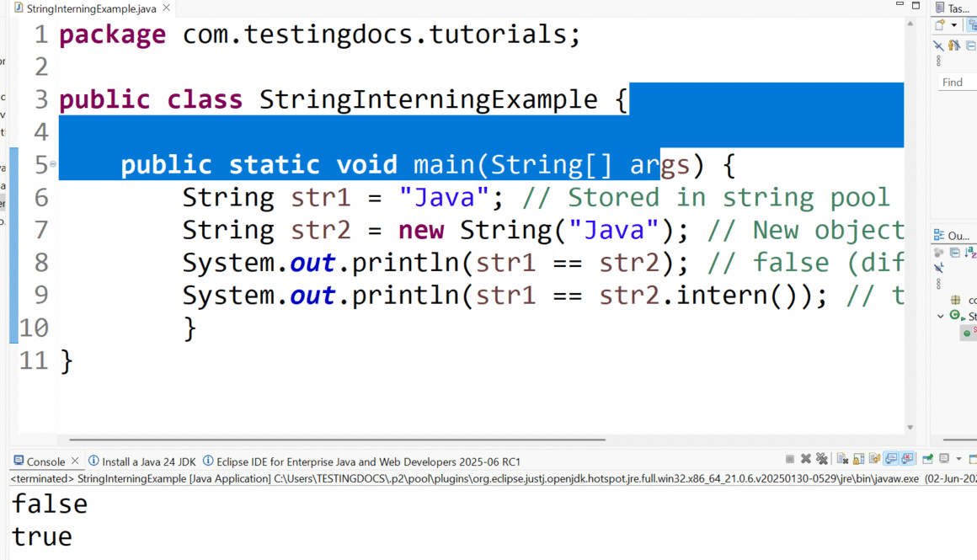Click the Pin Console icon
The image size is (977, 560).
927,460
